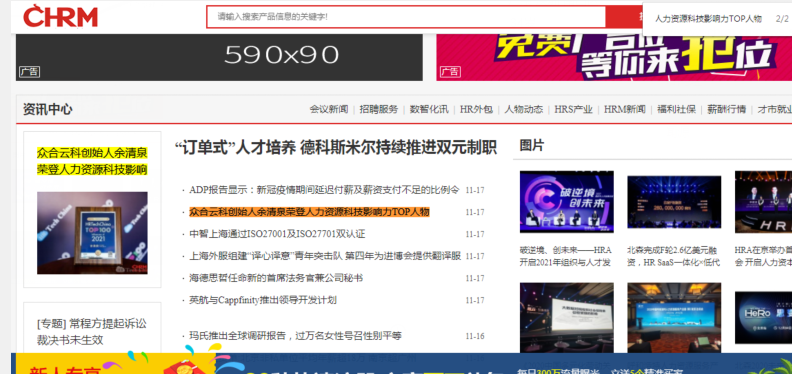This screenshot has width=792, height=374.
Task: Open the 福利社保 category
Action: pyautogui.click(x=676, y=109)
